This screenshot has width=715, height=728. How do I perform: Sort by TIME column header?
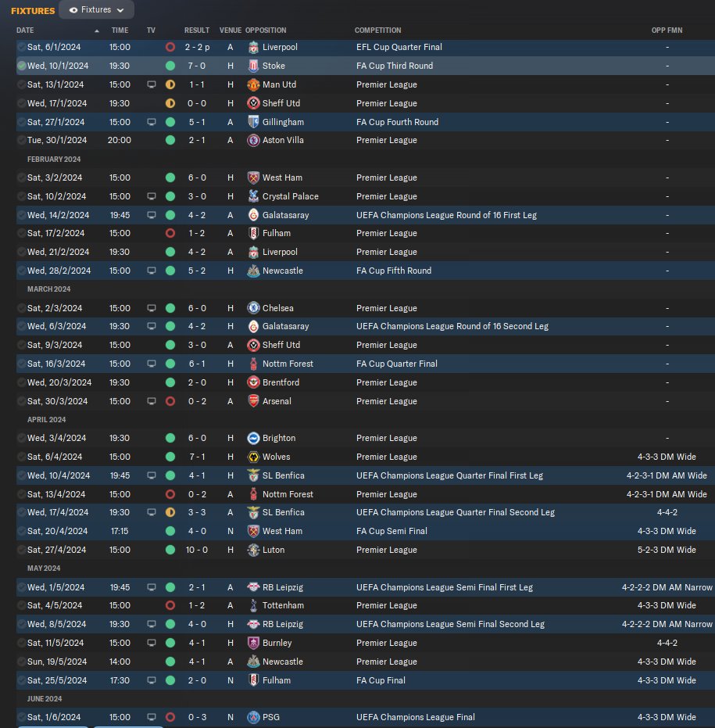point(120,30)
